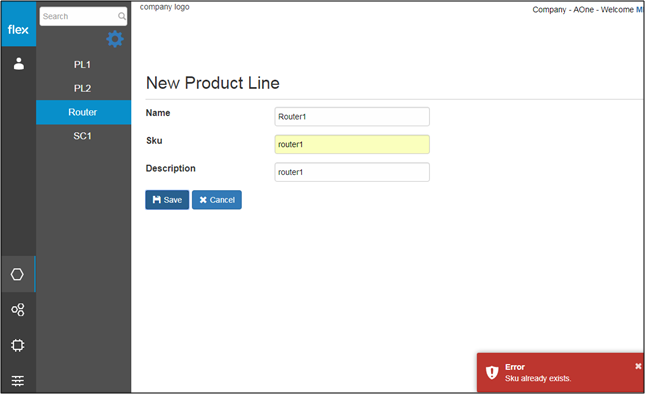The height and width of the screenshot is (394, 645).
Task: Click the Save button
Action: click(167, 200)
